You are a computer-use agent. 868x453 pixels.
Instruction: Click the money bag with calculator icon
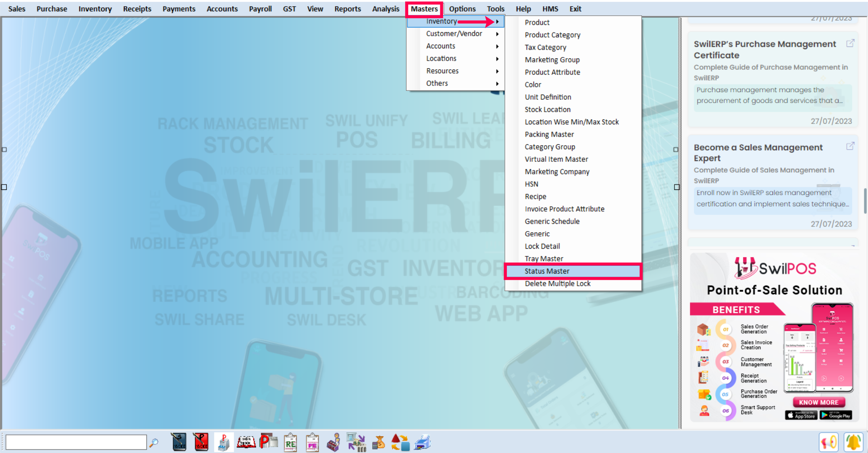pos(378,442)
